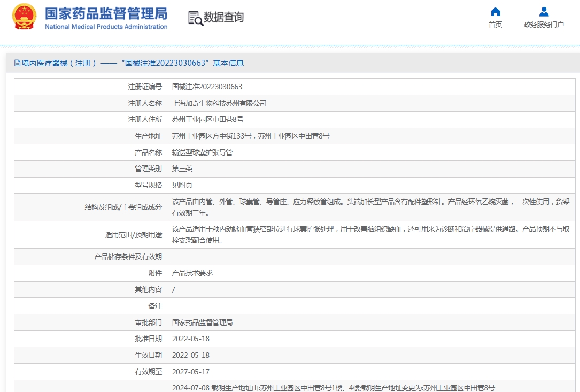
Task: Click registrant name 上海加奇生物科技苏州有限公司
Action: point(219,103)
